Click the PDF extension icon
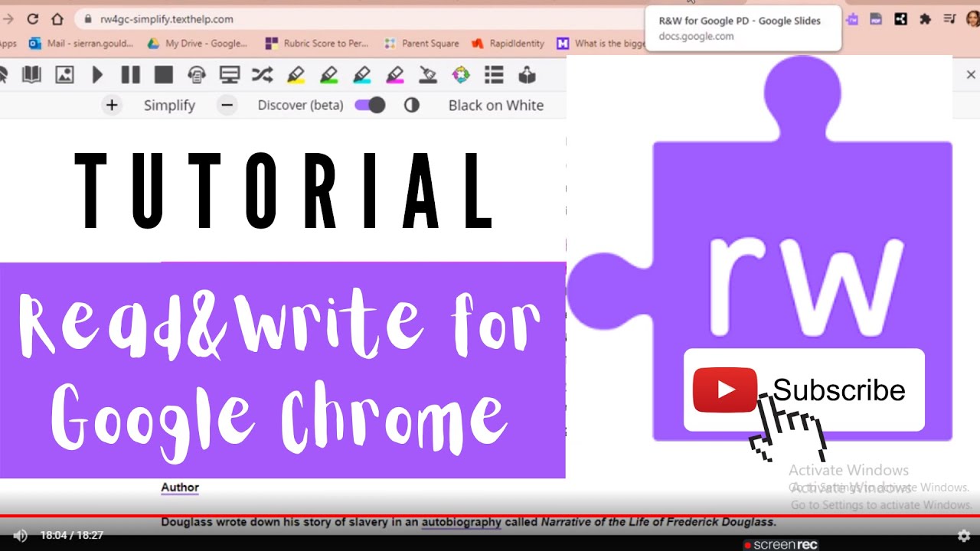Viewport: 980px width, 551px height. (x=876, y=19)
